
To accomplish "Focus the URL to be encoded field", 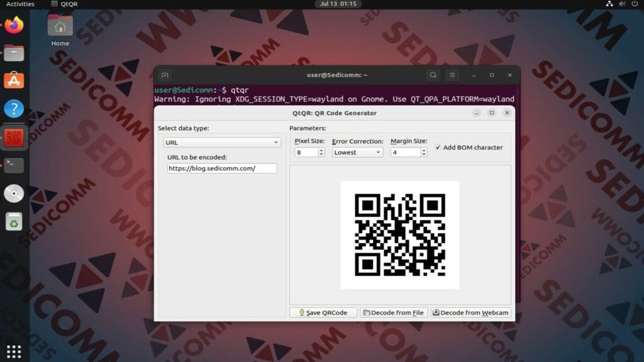I will tap(222, 168).
